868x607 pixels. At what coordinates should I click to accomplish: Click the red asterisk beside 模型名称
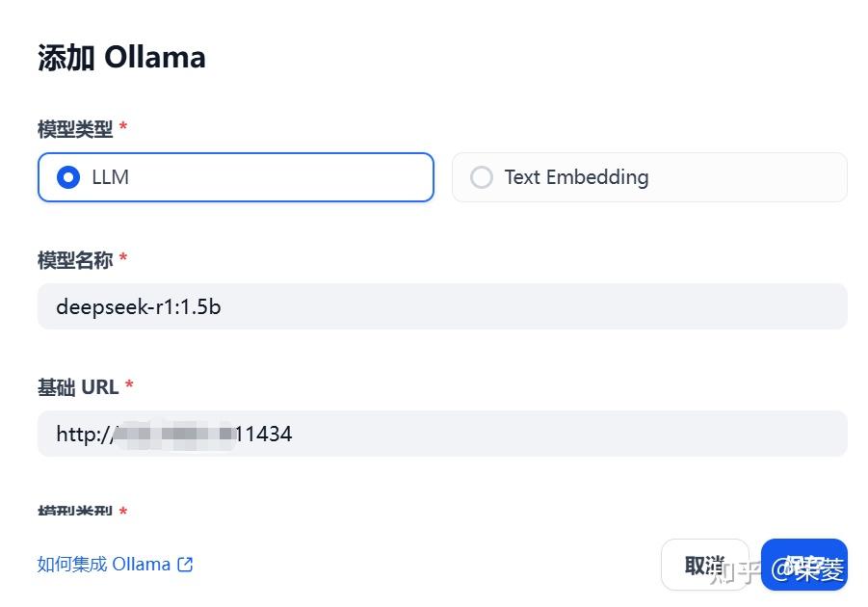click(123, 258)
